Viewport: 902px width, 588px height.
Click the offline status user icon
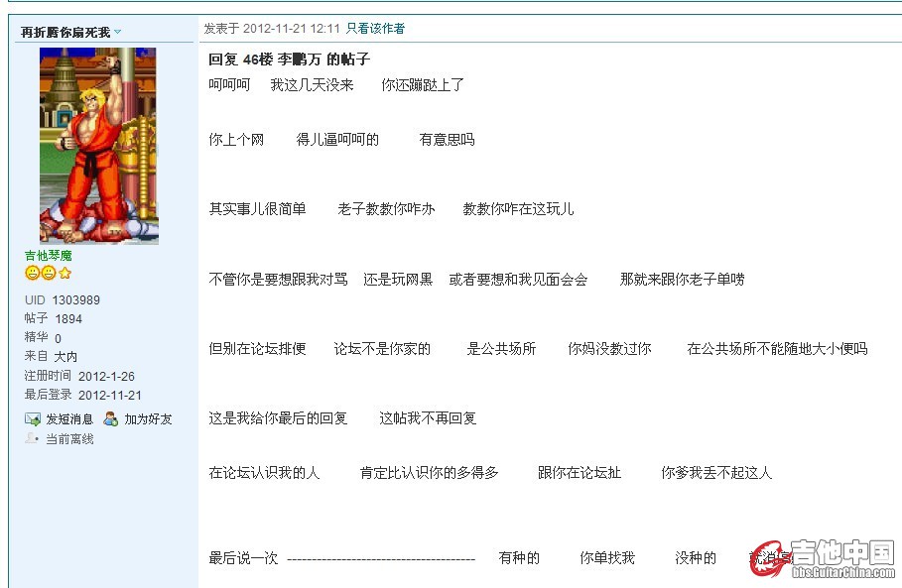[33, 438]
